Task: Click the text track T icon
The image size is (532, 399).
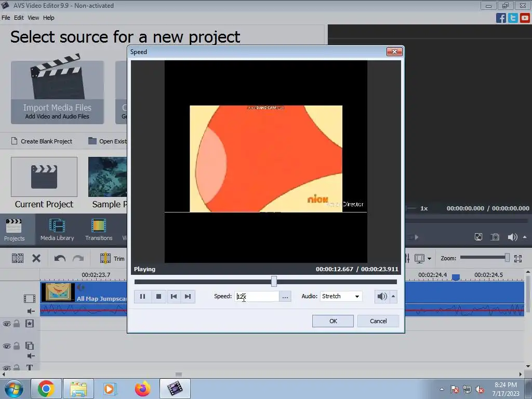Action: pos(30,367)
